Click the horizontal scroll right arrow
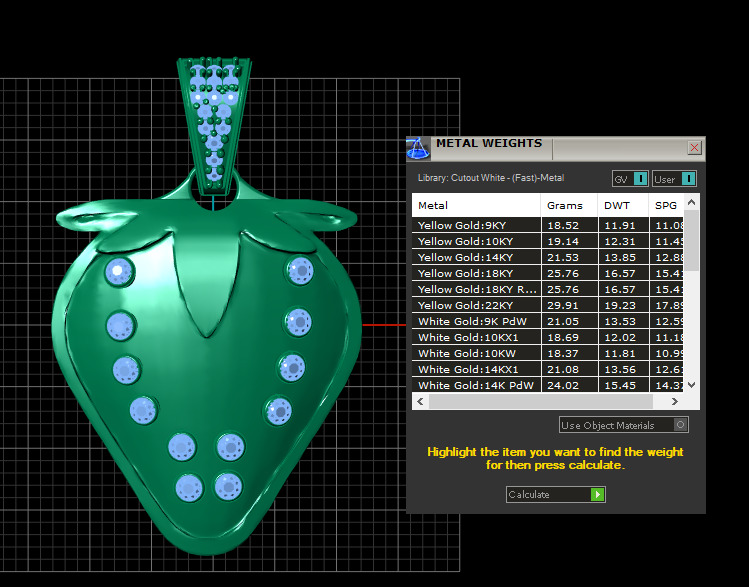Viewport: 749px width, 587px height. [x=674, y=401]
